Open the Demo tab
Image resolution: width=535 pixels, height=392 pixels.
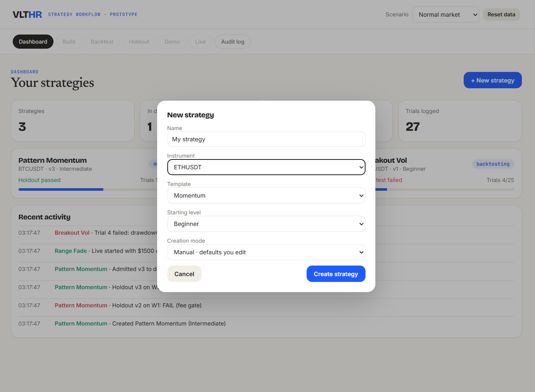point(172,42)
